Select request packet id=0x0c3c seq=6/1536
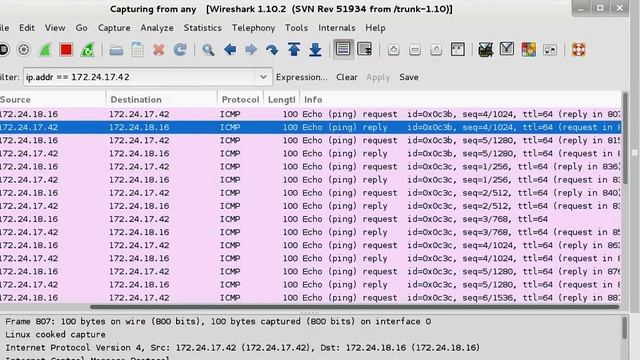 pyautogui.click(x=310, y=298)
